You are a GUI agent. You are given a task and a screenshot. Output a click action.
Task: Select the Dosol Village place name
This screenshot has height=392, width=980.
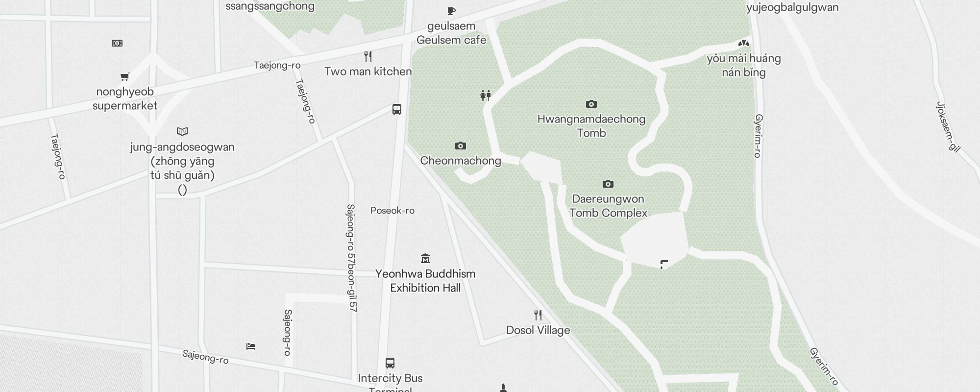click(x=538, y=330)
